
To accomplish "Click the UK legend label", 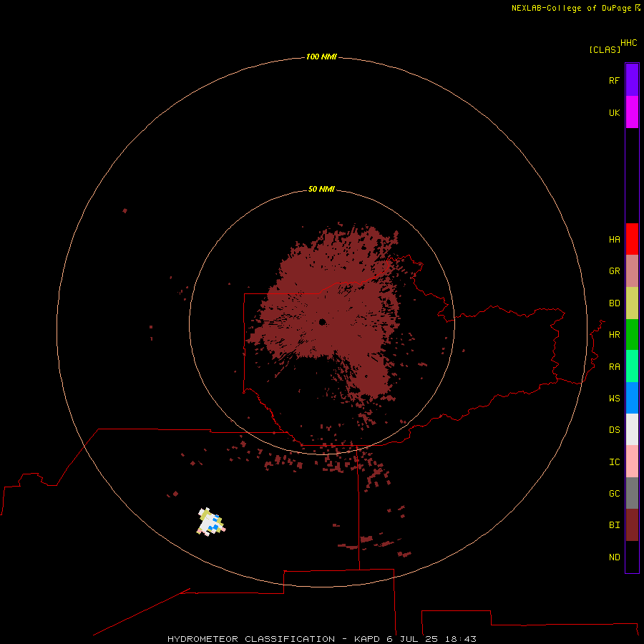I will (x=614, y=112).
